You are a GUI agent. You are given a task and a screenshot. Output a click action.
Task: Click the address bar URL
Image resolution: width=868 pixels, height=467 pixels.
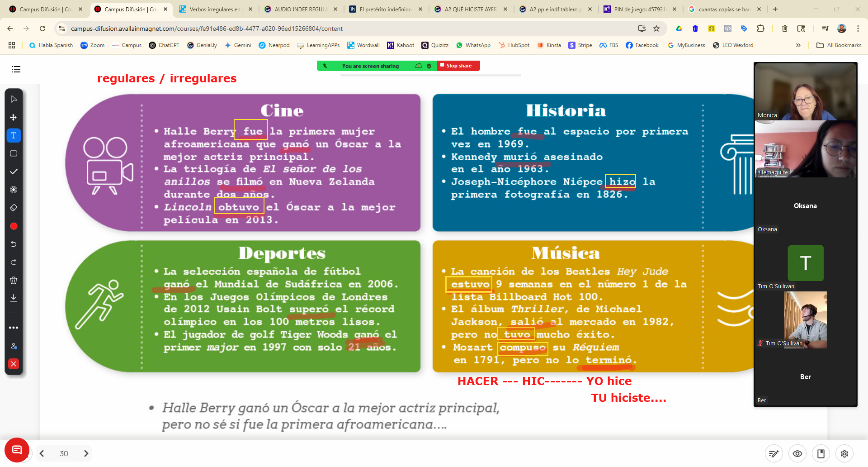(x=207, y=29)
